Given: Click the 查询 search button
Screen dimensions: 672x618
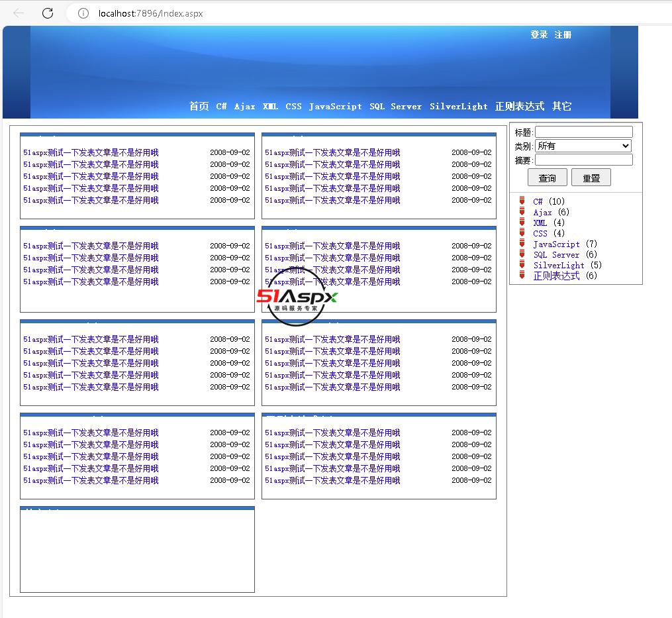Looking at the screenshot, I should pyautogui.click(x=548, y=178).
